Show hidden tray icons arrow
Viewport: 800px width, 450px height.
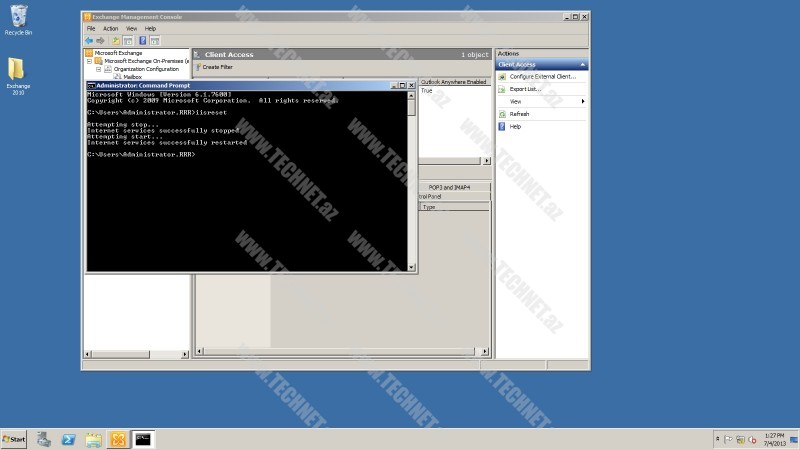pyautogui.click(x=717, y=439)
